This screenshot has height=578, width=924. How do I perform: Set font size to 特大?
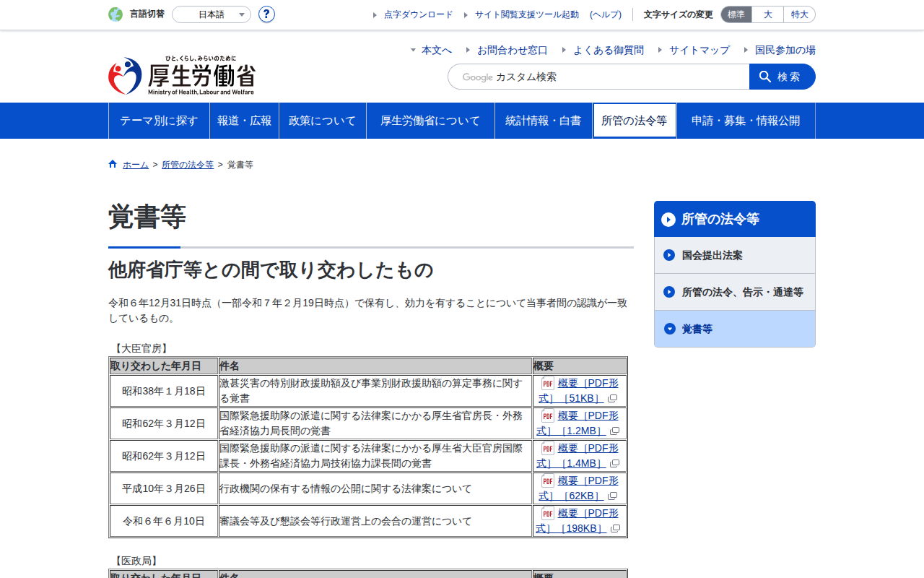(799, 14)
